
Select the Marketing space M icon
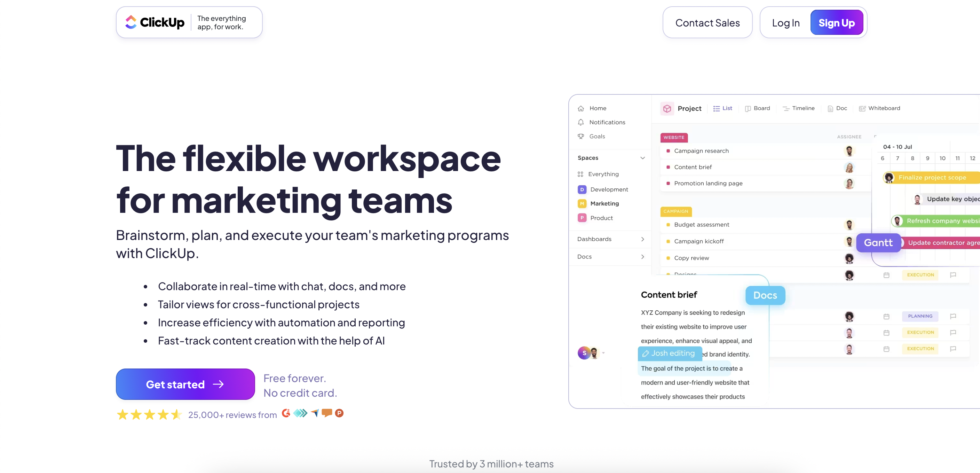[x=582, y=203]
